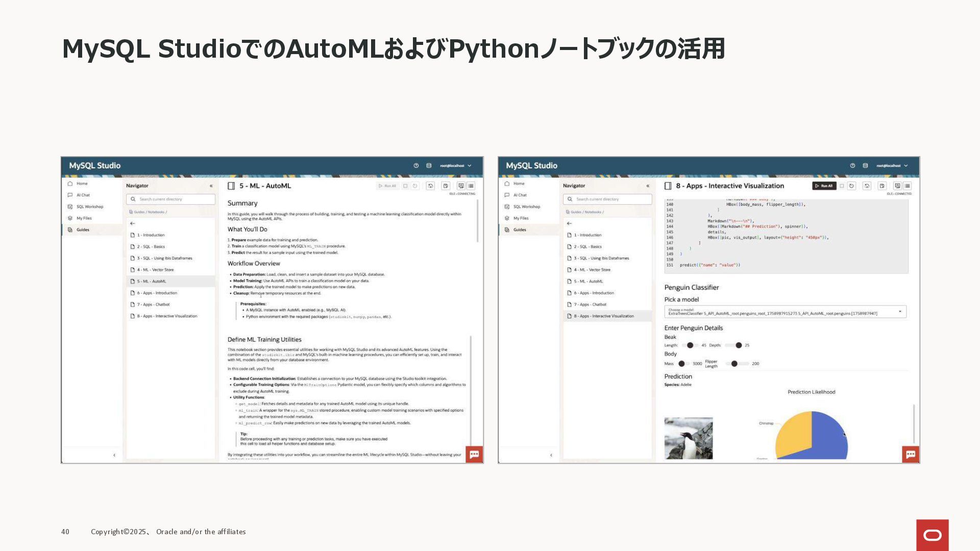
Task: Click app preview icon in Interactive Visualization toolbar
Action: (x=897, y=186)
